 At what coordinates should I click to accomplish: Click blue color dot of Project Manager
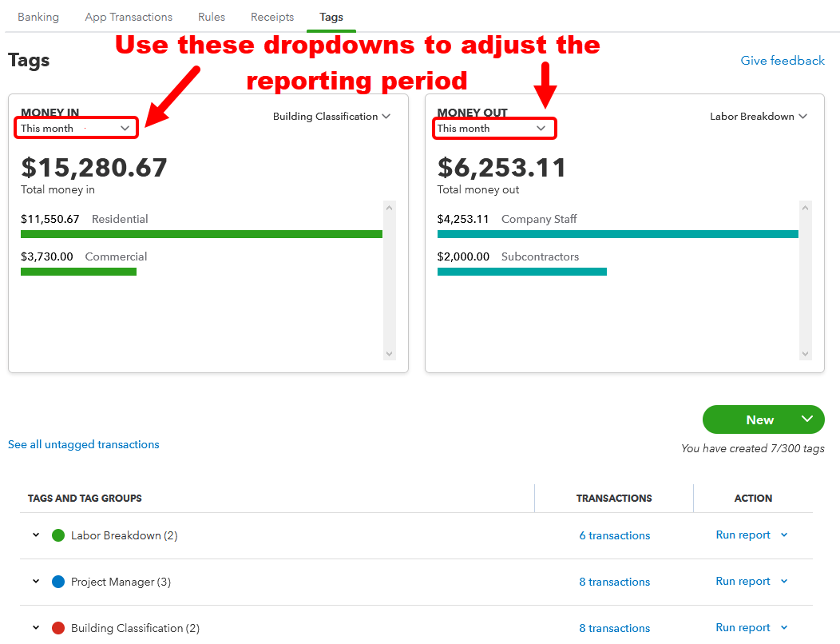[x=57, y=582]
